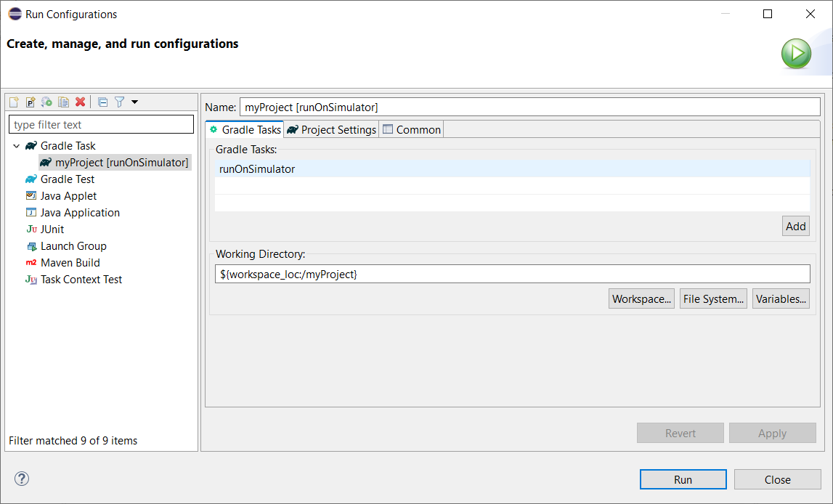Delete selected configuration with red X
The image size is (833, 504).
pos(81,102)
